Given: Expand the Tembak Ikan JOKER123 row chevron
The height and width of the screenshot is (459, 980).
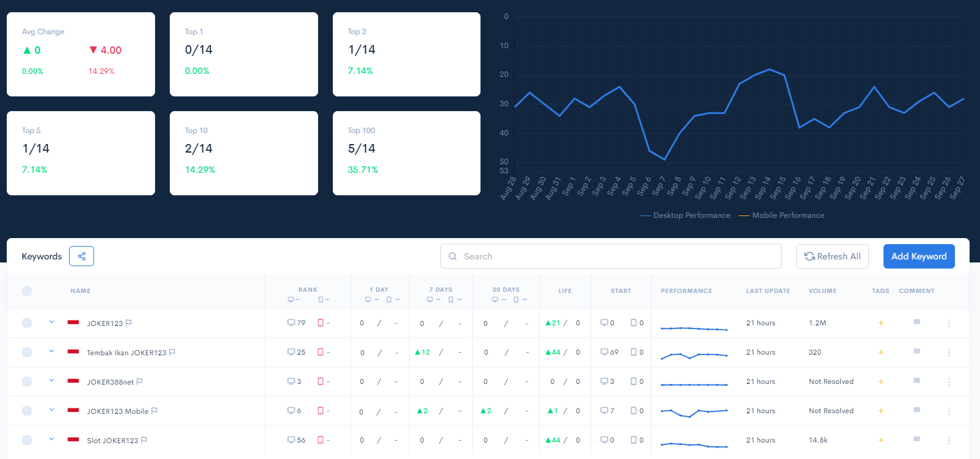Looking at the screenshot, I should click(51, 351).
